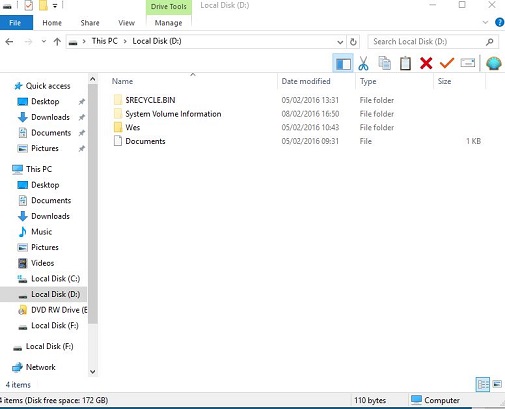The height and width of the screenshot is (409, 505).
Task: Open Videos under This PC
Action: point(42,263)
